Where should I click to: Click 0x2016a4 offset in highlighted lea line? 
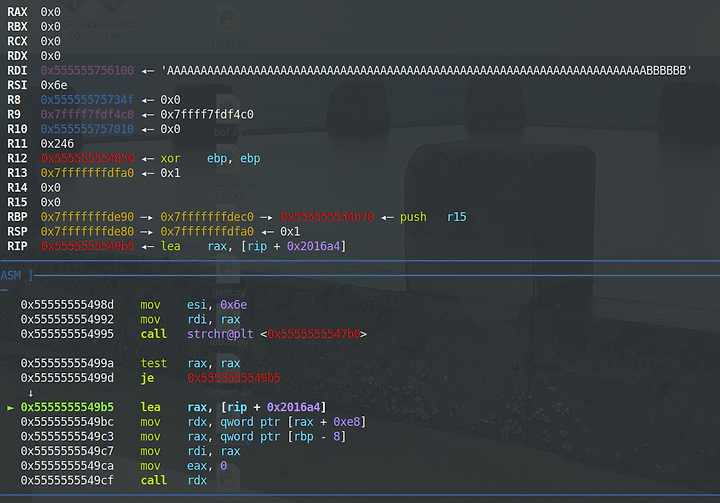(x=293, y=408)
